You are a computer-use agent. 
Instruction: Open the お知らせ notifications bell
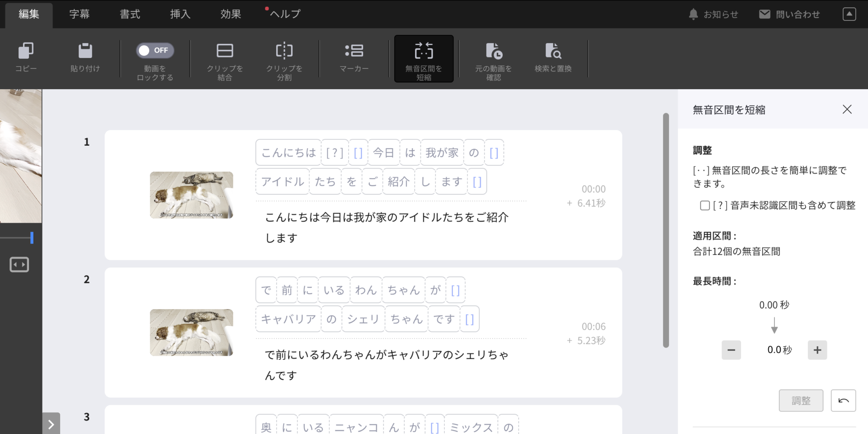[x=713, y=14]
